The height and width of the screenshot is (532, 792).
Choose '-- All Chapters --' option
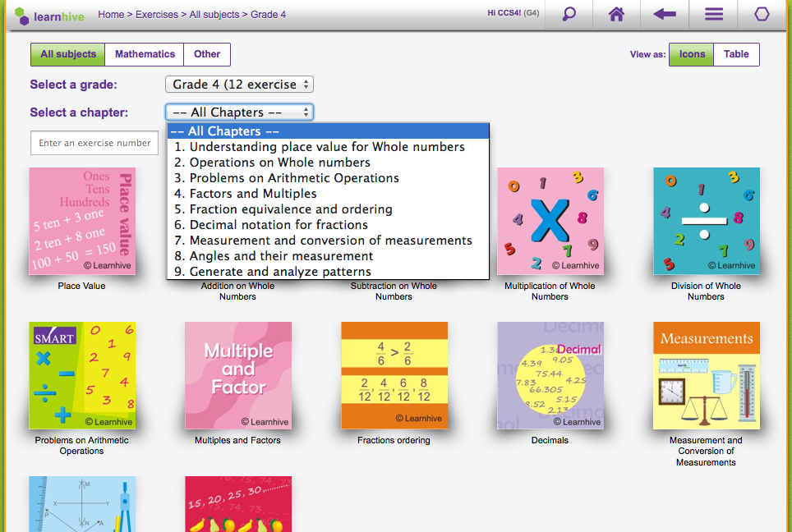pos(329,131)
